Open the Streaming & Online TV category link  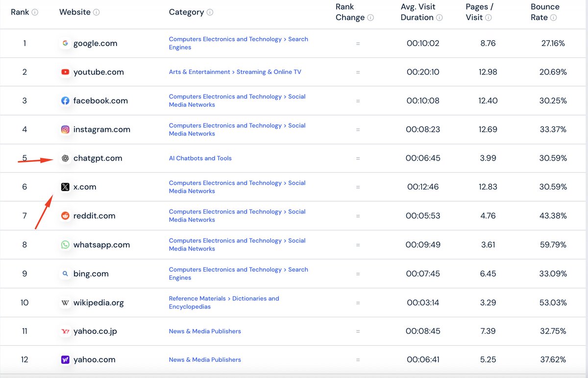click(269, 72)
